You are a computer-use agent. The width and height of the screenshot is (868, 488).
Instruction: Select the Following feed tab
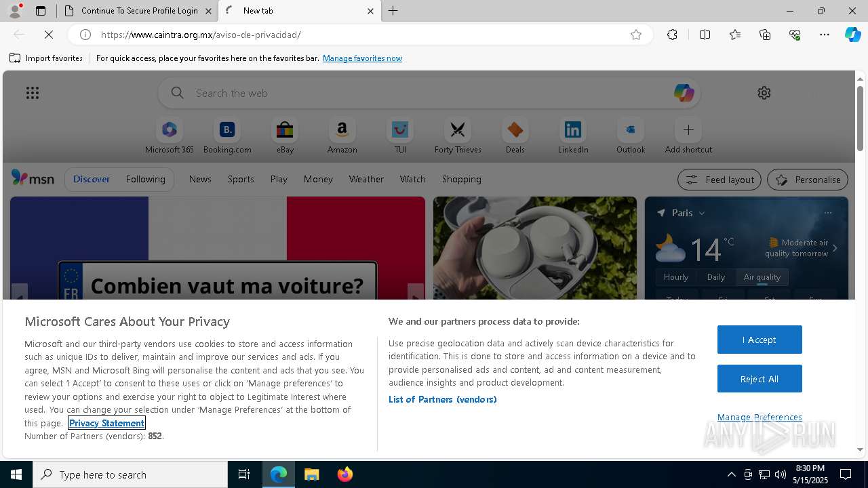coord(145,179)
